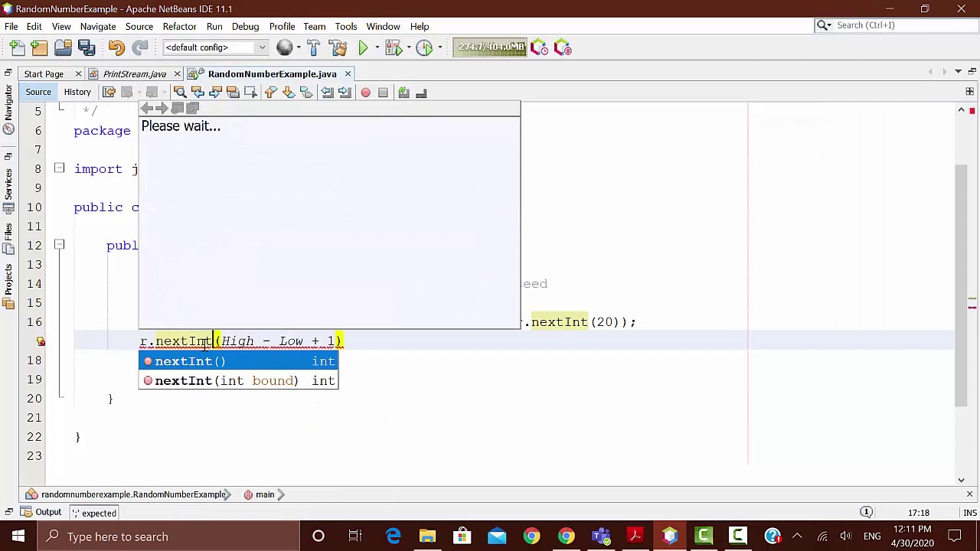The image size is (980, 551).
Task: Click the globe browser icon
Action: 284,47
